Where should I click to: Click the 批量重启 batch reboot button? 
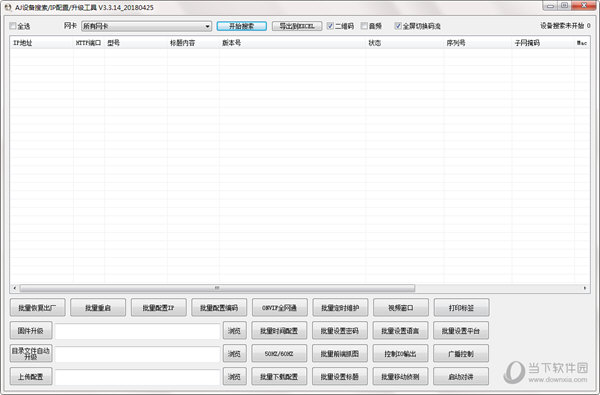pos(98,307)
